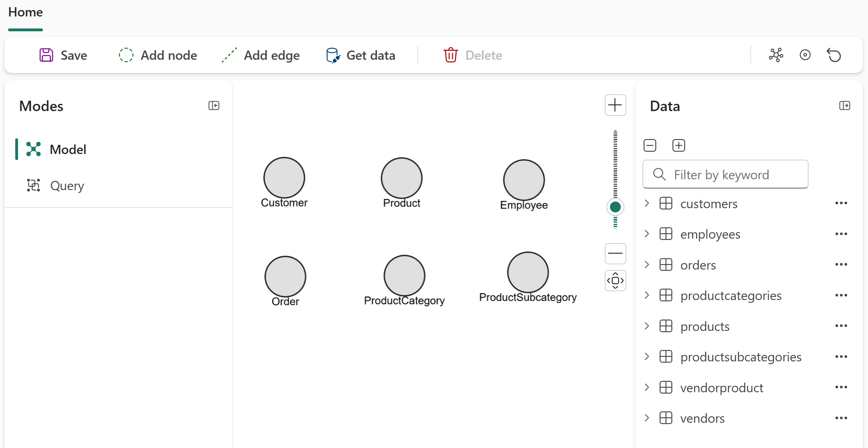Click the fit-to-view icon on canvas
Viewport: 868px width, 448px height.
coord(615,280)
